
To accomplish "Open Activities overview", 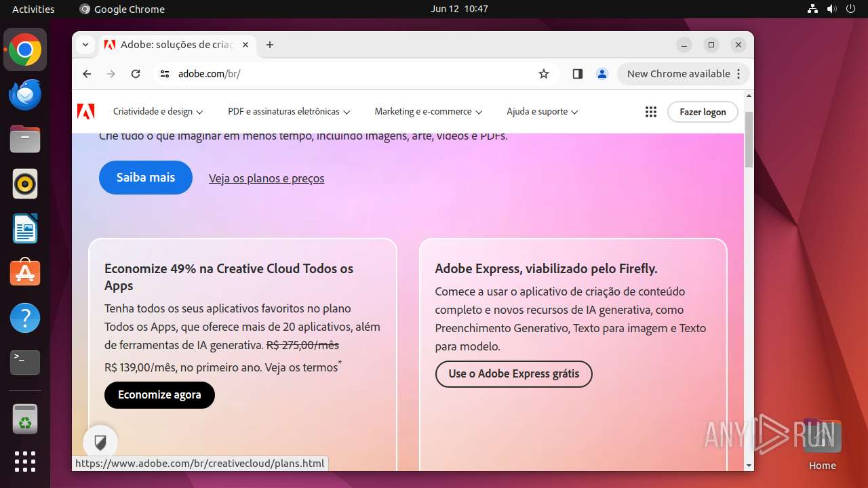I will 33,9.
